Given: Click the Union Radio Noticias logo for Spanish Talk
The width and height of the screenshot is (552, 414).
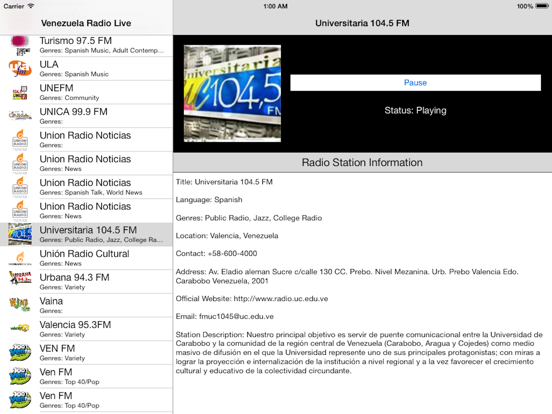Looking at the screenshot, I should (20, 187).
